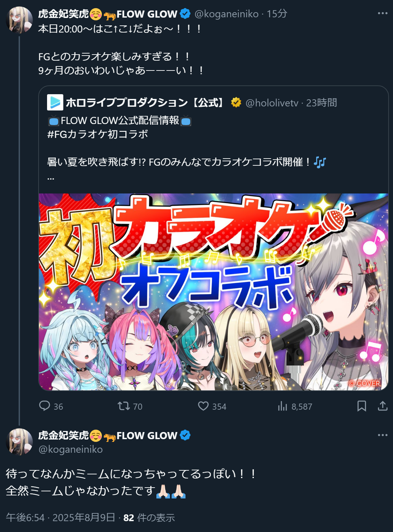393x532 pixels.
Task: Click the hololive production account logo icon
Action: tap(55, 102)
